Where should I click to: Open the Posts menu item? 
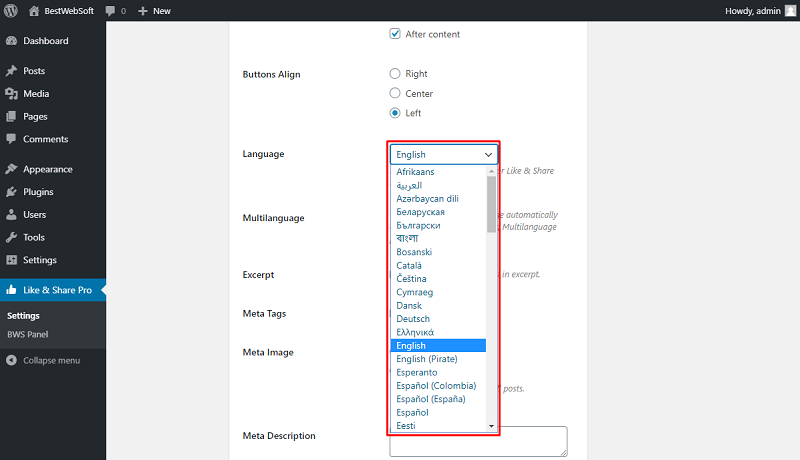click(53, 71)
